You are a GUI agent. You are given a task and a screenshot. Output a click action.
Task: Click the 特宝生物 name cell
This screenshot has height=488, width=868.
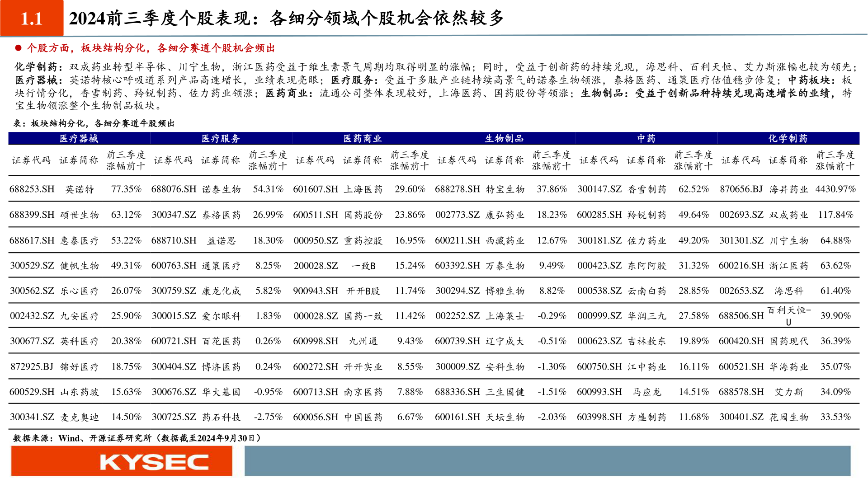505,189
